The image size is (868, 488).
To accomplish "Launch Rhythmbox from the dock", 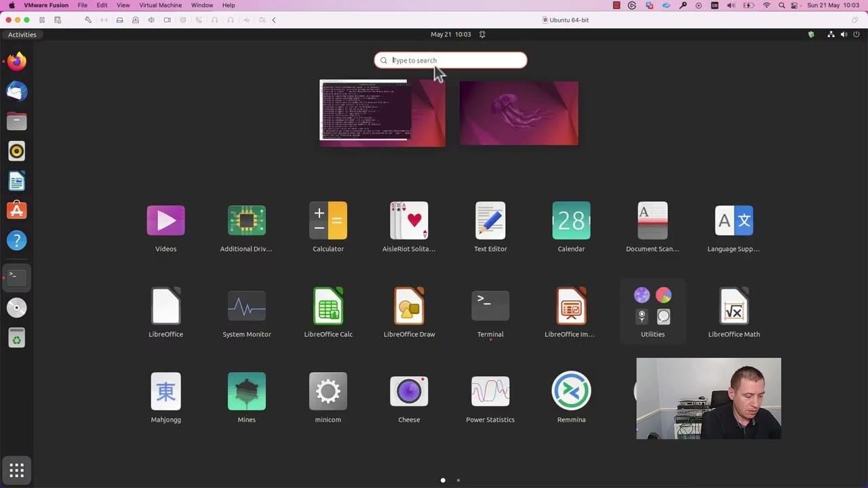I will pyautogui.click(x=17, y=151).
